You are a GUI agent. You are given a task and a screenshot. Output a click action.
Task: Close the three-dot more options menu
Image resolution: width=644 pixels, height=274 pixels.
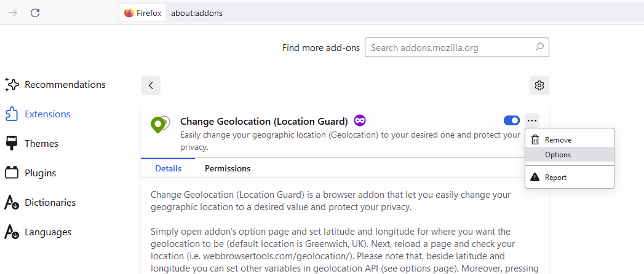click(533, 120)
